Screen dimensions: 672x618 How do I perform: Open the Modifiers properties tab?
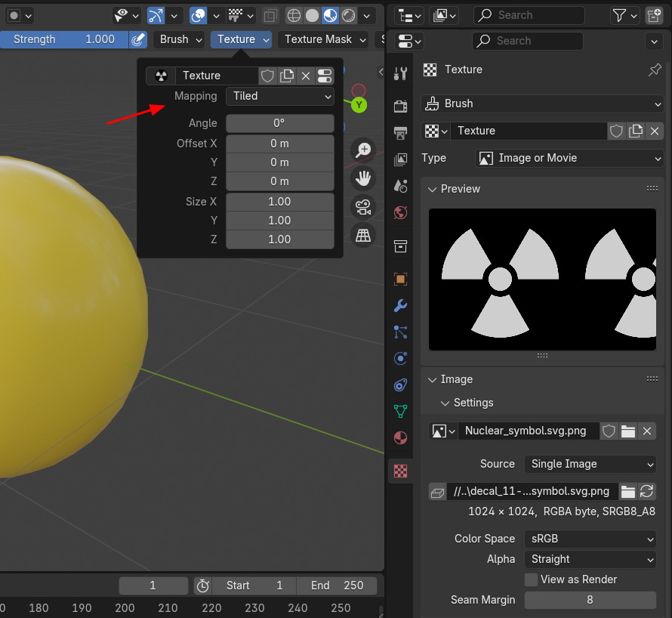(x=400, y=306)
